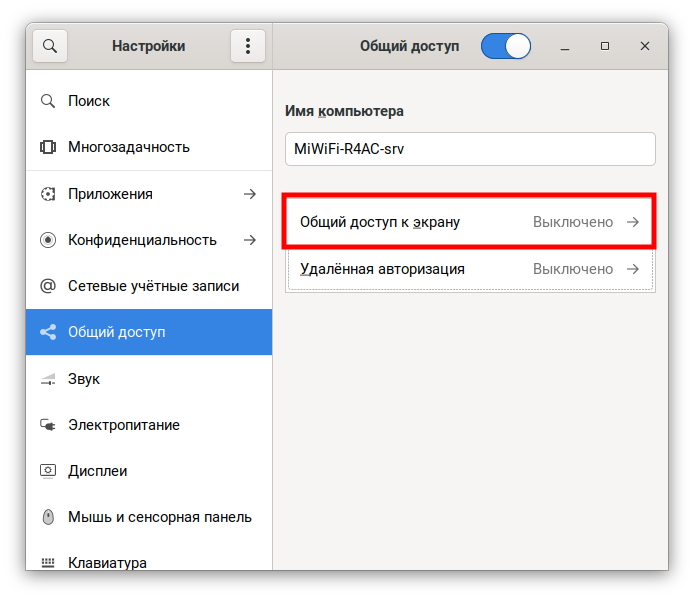Click the Sound speaker icon
694x599 pixels.
pos(47,379)
